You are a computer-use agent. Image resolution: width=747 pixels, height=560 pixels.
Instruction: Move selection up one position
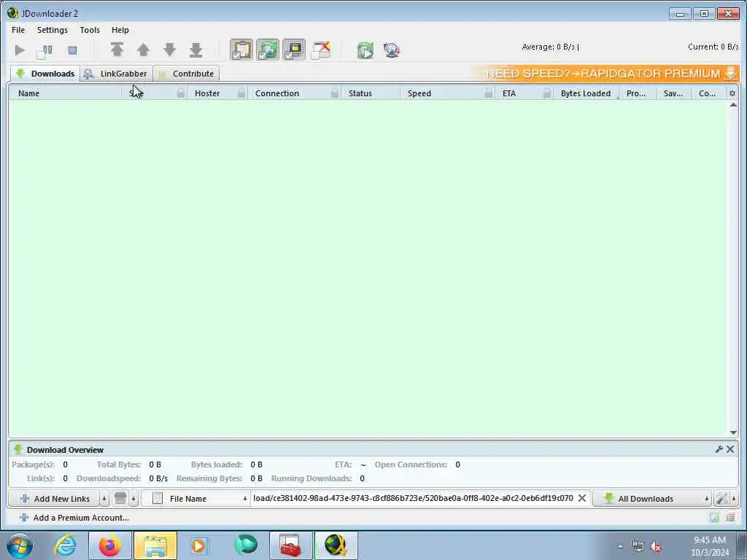click(x=143, y=50)
